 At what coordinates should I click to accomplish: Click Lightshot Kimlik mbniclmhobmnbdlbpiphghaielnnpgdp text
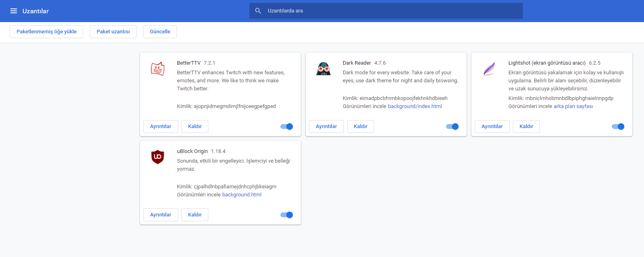[561, 98]
